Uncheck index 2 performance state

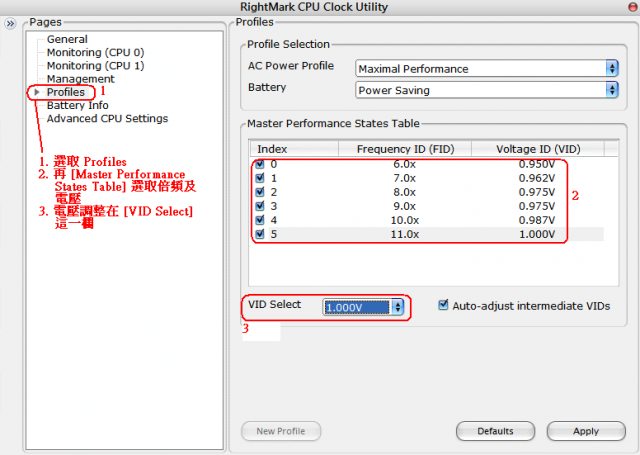click(260, 192)
